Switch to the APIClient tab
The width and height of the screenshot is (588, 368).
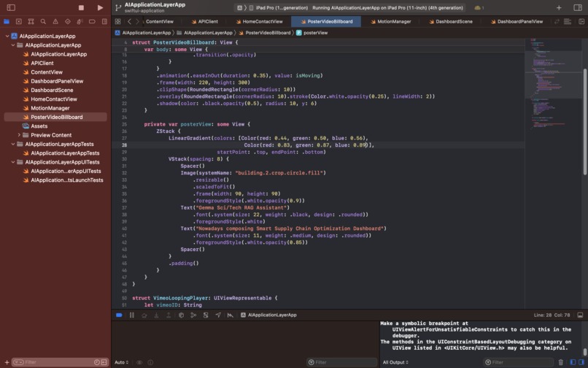pyautogui.click(x=204, y=21)
